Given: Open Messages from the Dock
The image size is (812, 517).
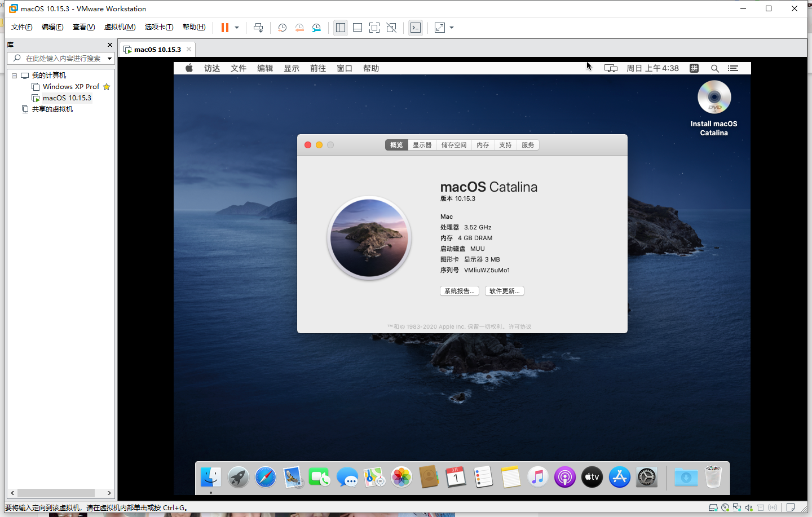Looking at the screenshot, I should click(x=347, y=478).
